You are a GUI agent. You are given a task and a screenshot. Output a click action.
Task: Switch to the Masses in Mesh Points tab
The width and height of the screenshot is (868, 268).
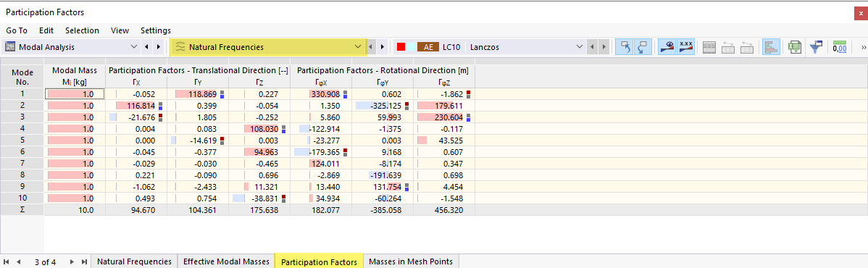tap(411, 261)
